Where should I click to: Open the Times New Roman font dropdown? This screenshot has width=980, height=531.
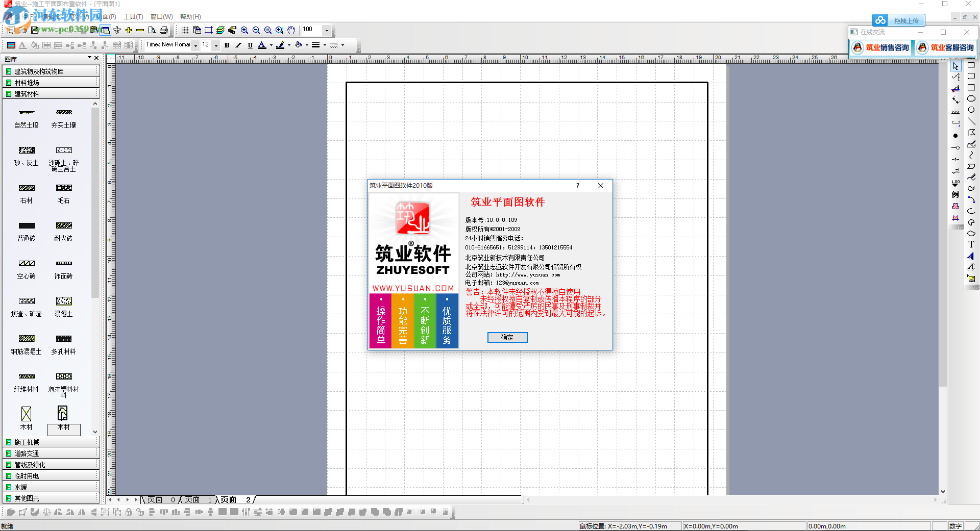tap(195, 45)
